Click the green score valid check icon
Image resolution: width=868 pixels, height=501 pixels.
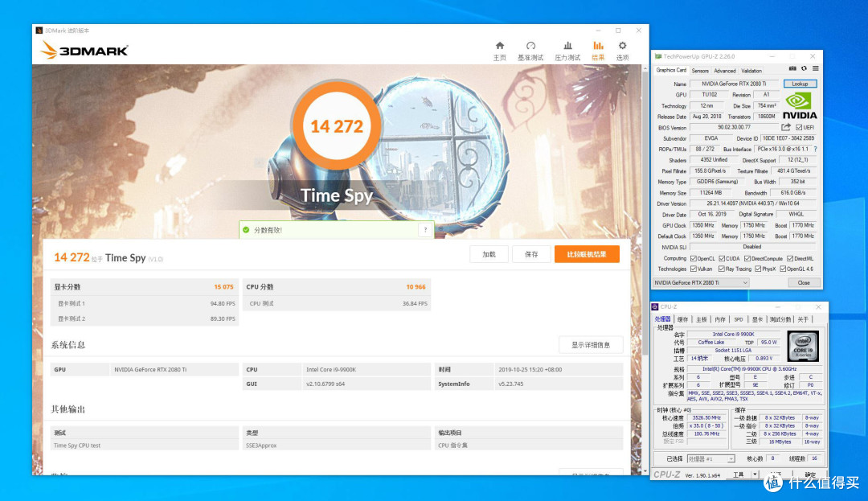tap(246, 230)
